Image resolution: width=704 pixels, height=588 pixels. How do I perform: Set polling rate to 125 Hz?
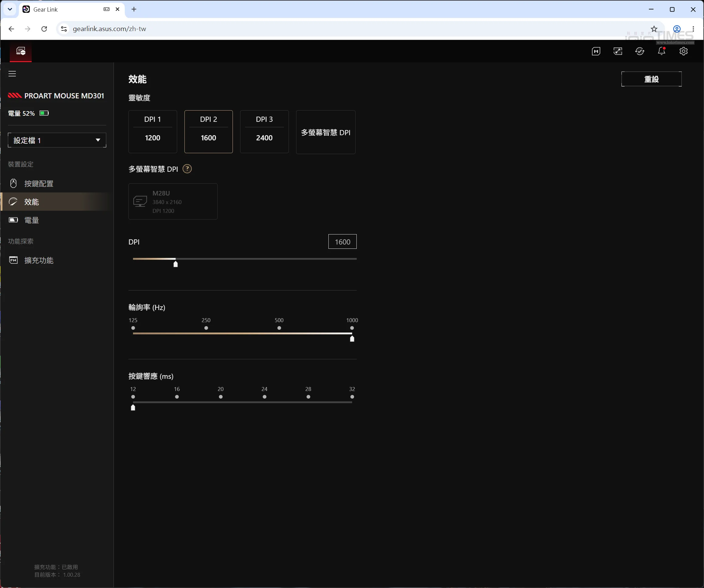pos(133,328)
